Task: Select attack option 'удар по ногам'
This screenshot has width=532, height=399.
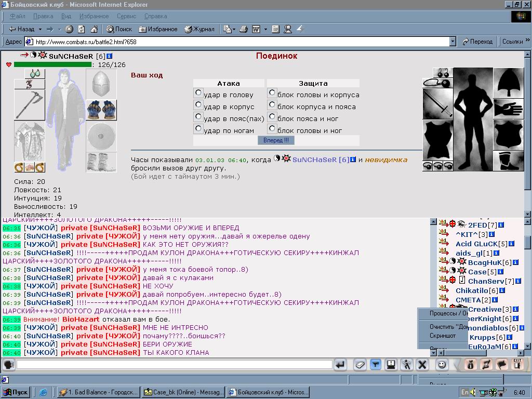Action: click(198, 129)
